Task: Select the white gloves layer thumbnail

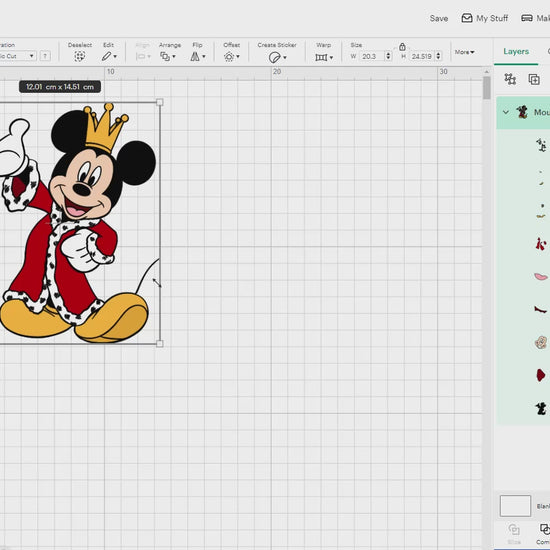Action: (x=541, y=145)
